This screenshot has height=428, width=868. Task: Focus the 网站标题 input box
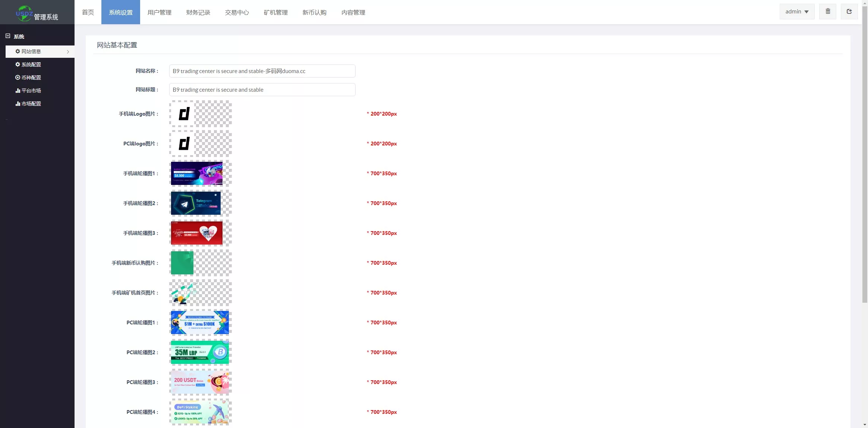coord(262,90)
